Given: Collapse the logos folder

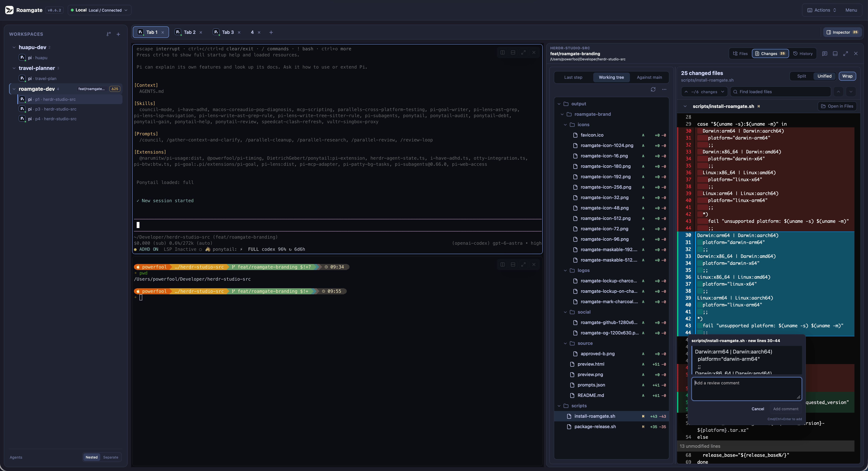Looking at the screenshot, I should pos(565,271).
